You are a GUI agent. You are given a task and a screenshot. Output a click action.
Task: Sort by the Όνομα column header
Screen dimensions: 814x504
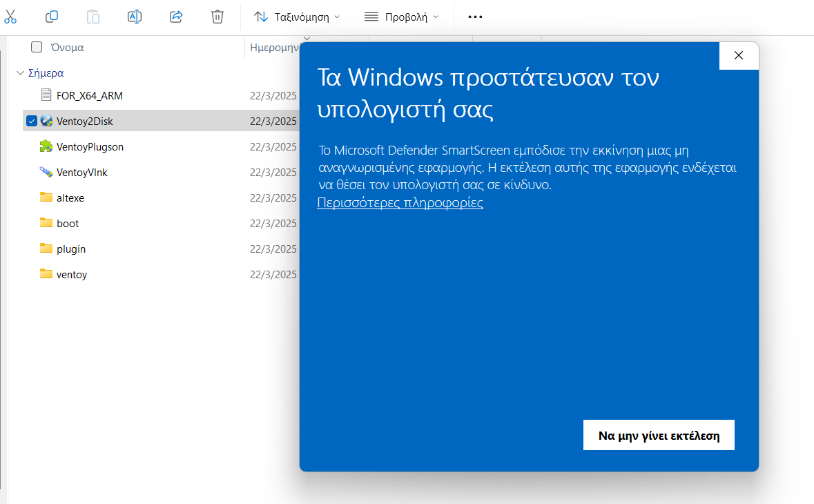[x=68, y=47]
